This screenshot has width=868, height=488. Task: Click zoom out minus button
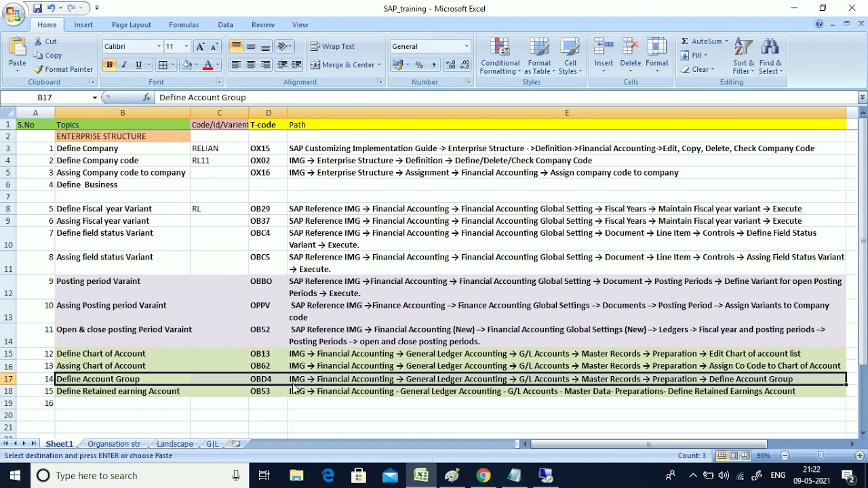coord(785,455)
